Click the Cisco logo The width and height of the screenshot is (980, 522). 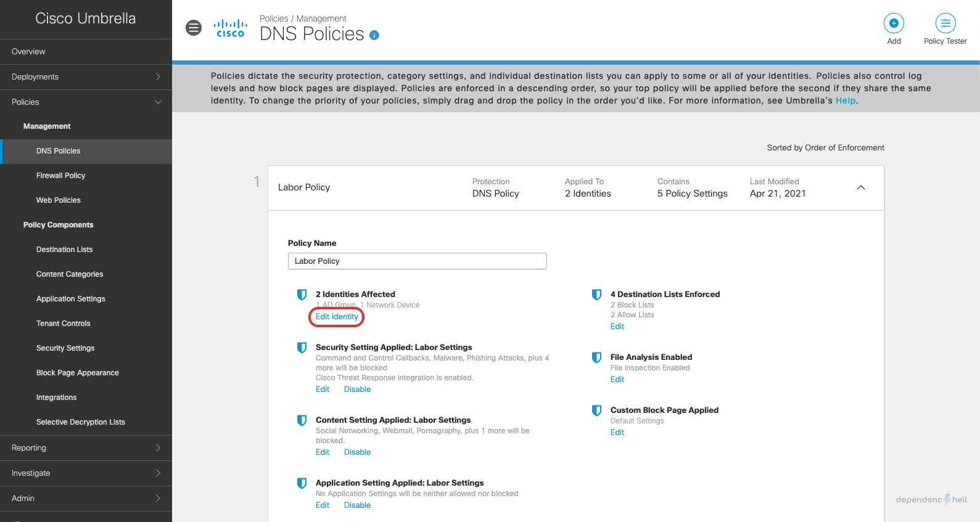click(231, 28)
